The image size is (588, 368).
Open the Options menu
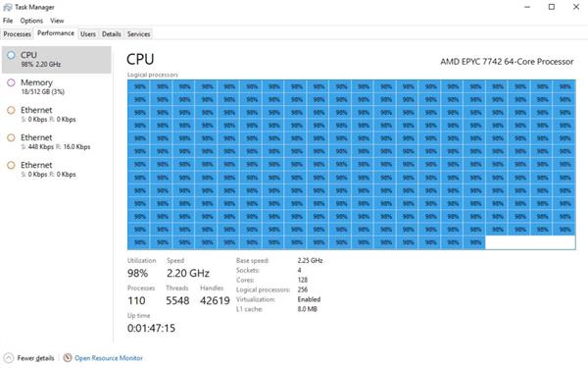(31, 21)
